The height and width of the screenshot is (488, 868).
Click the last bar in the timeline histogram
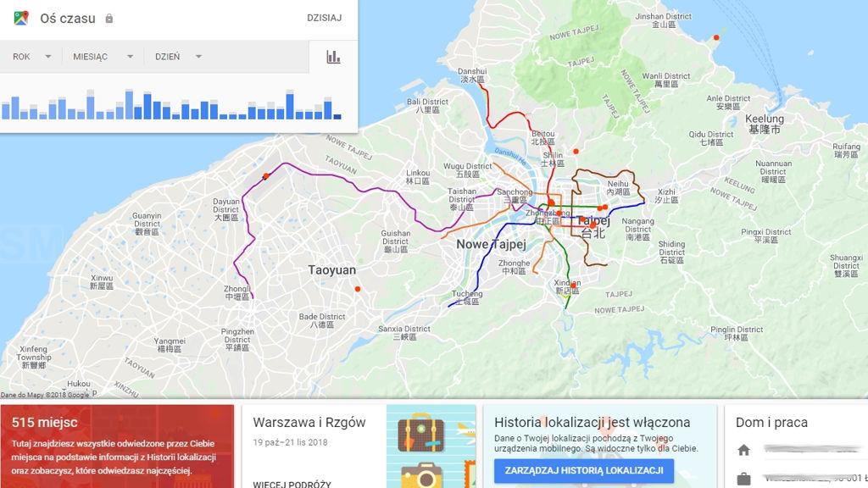coord(337,116)
